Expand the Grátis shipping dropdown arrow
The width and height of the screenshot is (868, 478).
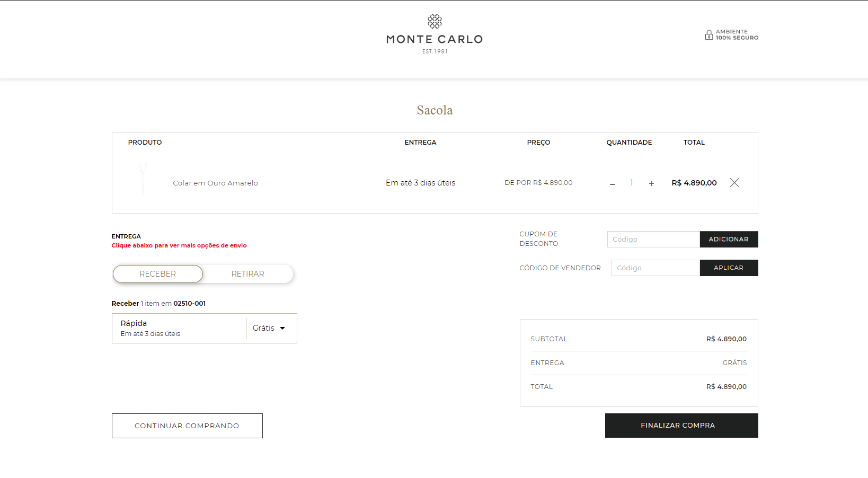point(282,329)
